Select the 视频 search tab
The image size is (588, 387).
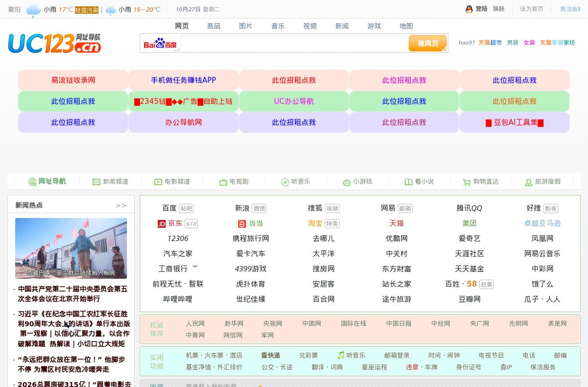(x=310, y=26)
